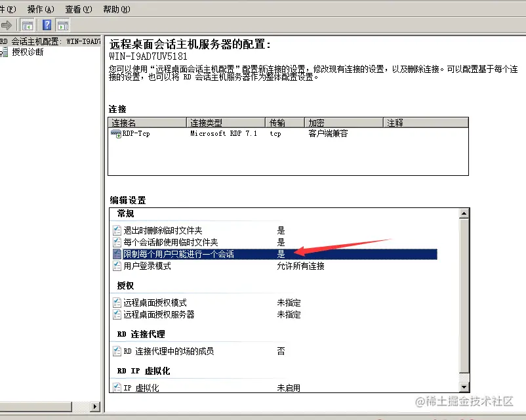Open the 操作(A) menu

point(41,9)
